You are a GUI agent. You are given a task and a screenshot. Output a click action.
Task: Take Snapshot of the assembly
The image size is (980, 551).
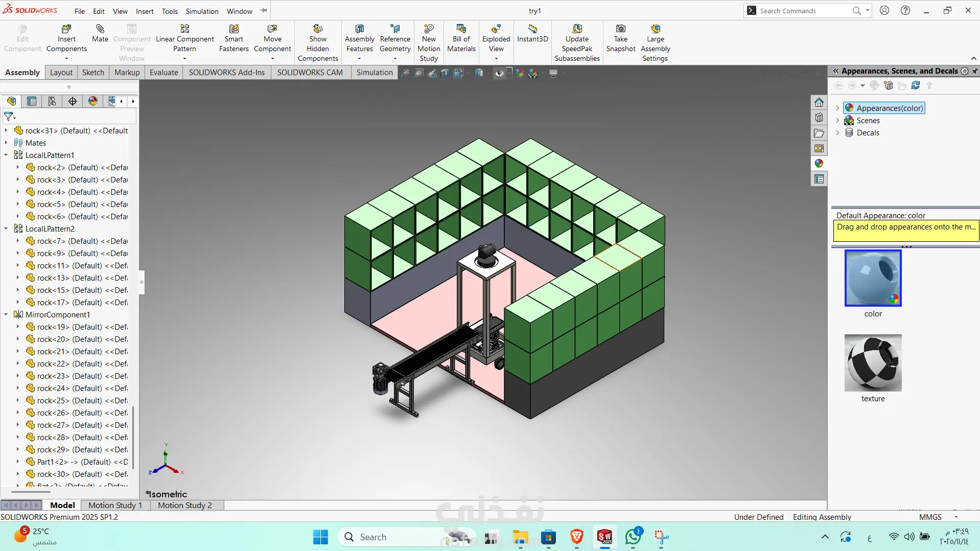tap(621, 39)
